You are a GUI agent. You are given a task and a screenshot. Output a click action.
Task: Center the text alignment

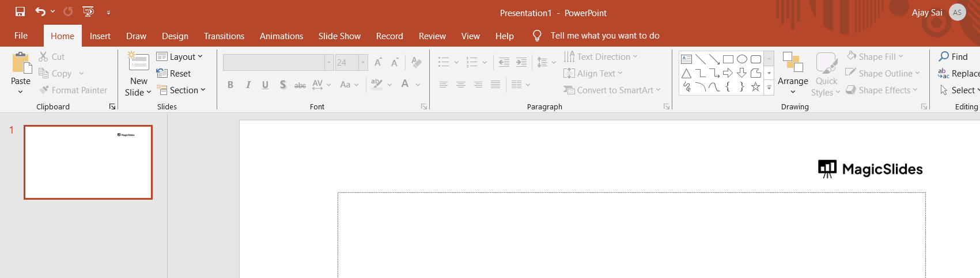click(x=461, y=85)
